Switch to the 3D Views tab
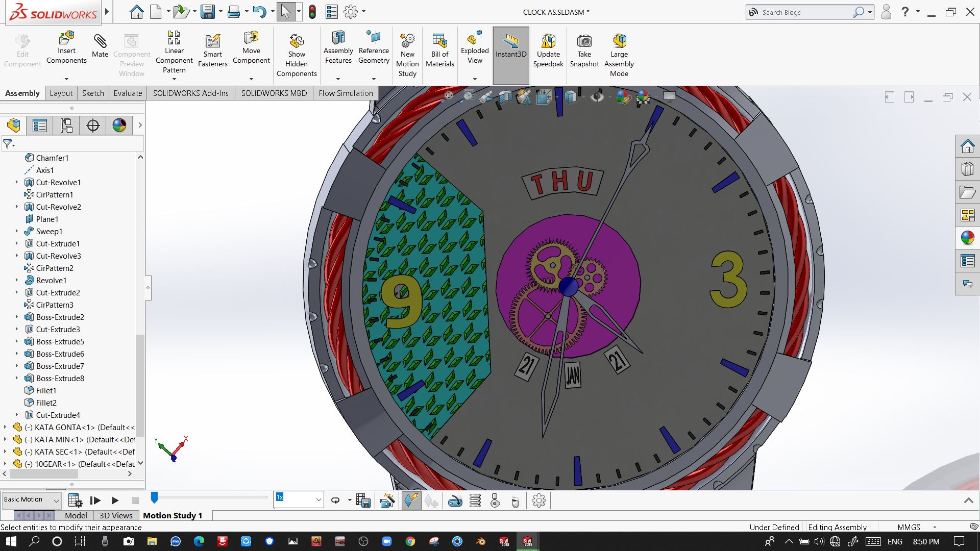This screenshot has height=551, width=980. click(116, 515)
